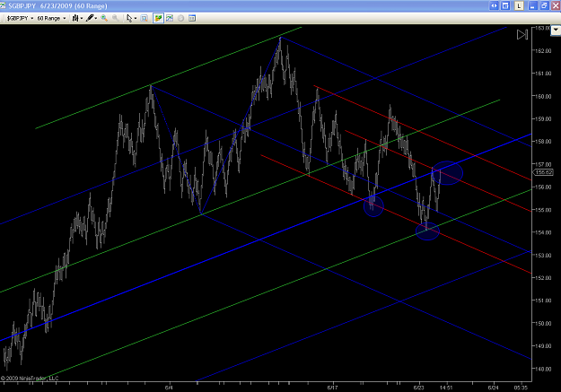
Task: Click the 6/17 date label on time axis
Action: 332,388
